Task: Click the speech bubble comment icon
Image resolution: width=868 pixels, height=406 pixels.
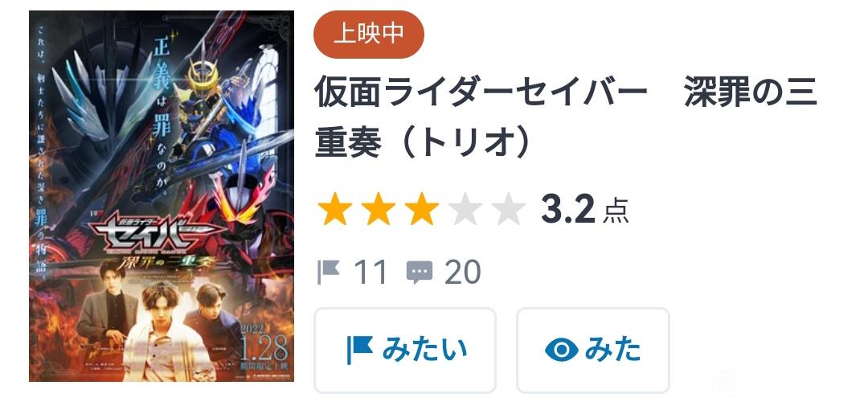Action: pyautogui.click(x=419, y=273)
